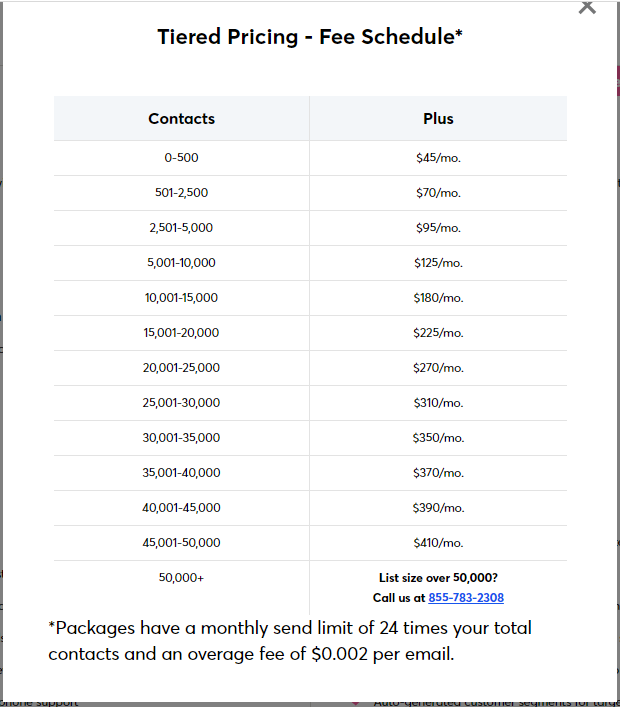Click the $410/mo. price cell
Screen dimensions: 620x707
click(438, 542)
